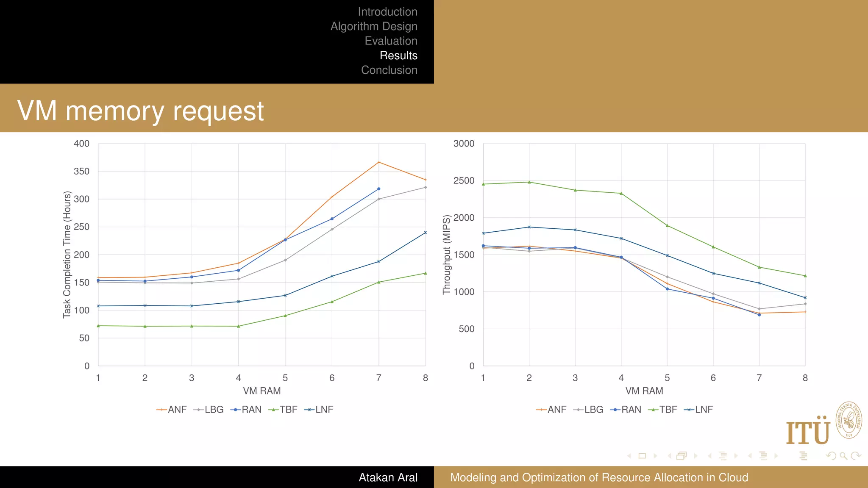Click the presentation outline icon near search
This screenshot has width=868, height=488.
[803, 456]
